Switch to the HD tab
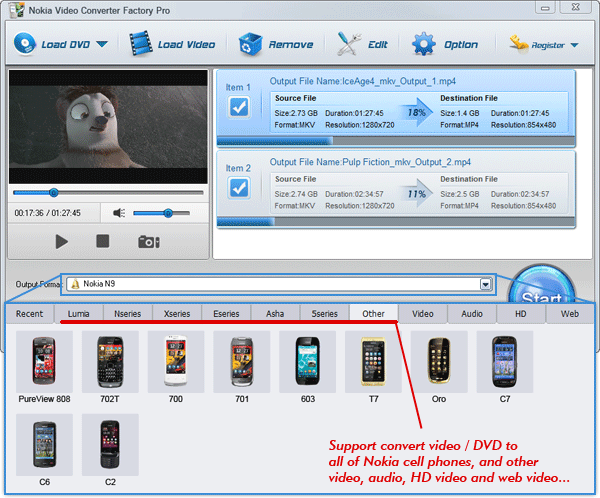 [x=521, y=314]
